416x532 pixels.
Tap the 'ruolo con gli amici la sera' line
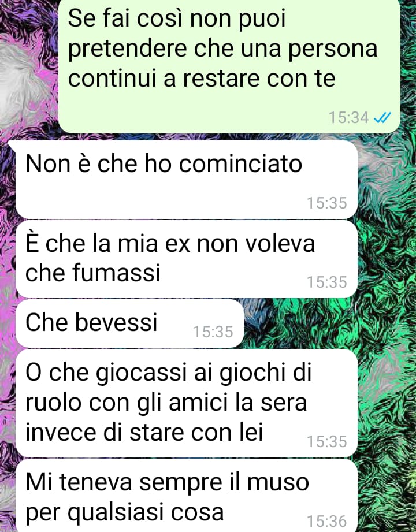coord(166,403)
